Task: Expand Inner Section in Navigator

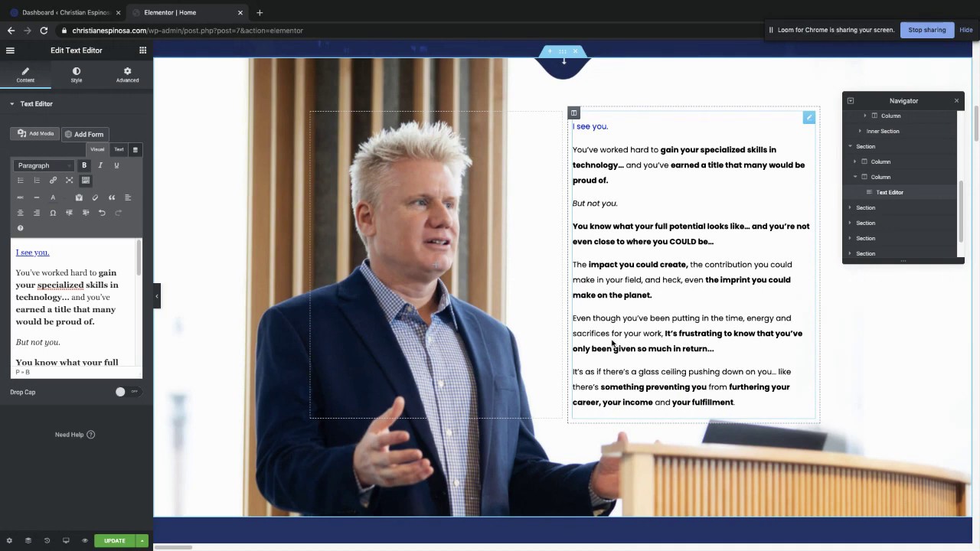Action: [860, 131]
